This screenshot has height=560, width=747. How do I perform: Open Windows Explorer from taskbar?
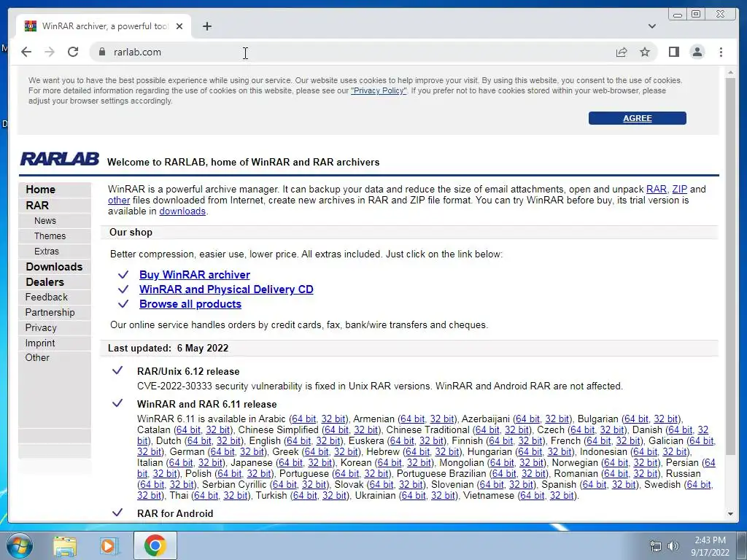(64, 546)
